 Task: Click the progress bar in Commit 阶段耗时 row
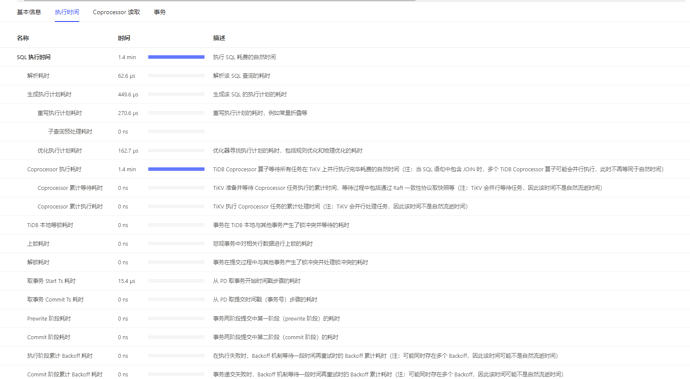point(176,337)
